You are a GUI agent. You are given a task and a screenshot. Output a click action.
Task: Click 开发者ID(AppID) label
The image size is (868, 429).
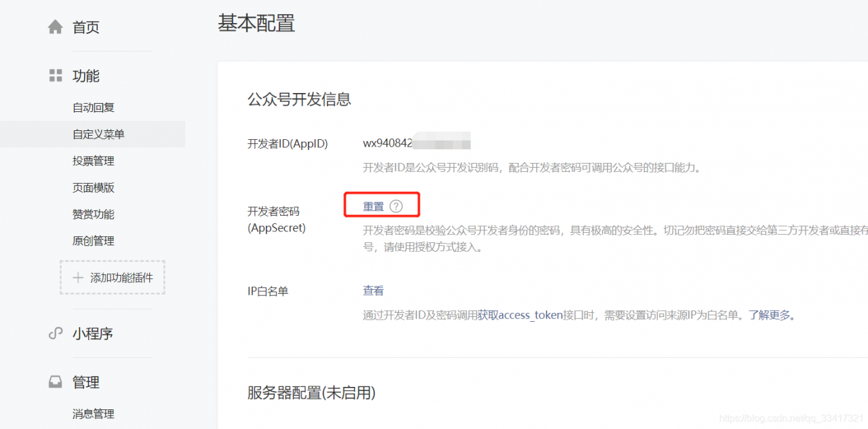[288, 144]
